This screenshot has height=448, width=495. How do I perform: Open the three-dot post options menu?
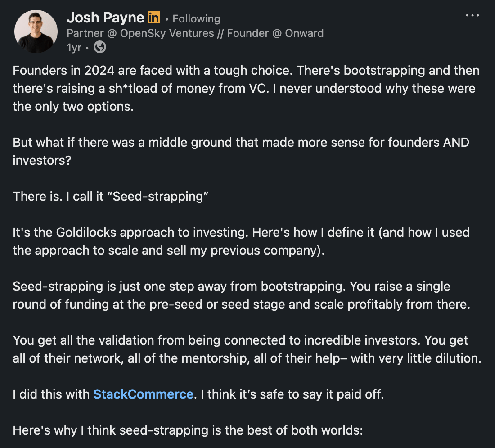[x=472, y=16]
